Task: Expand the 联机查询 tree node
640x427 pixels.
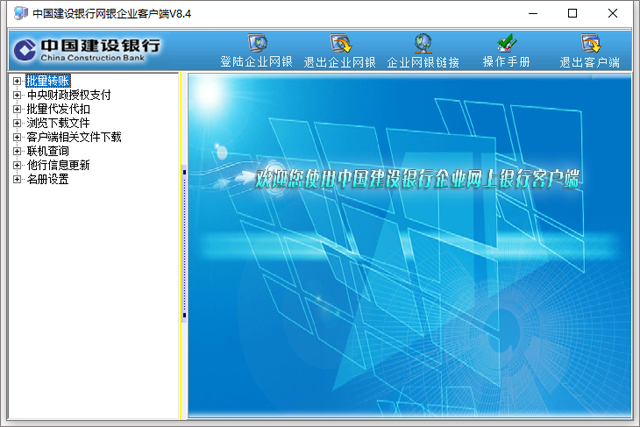Action: coord(17,151)
